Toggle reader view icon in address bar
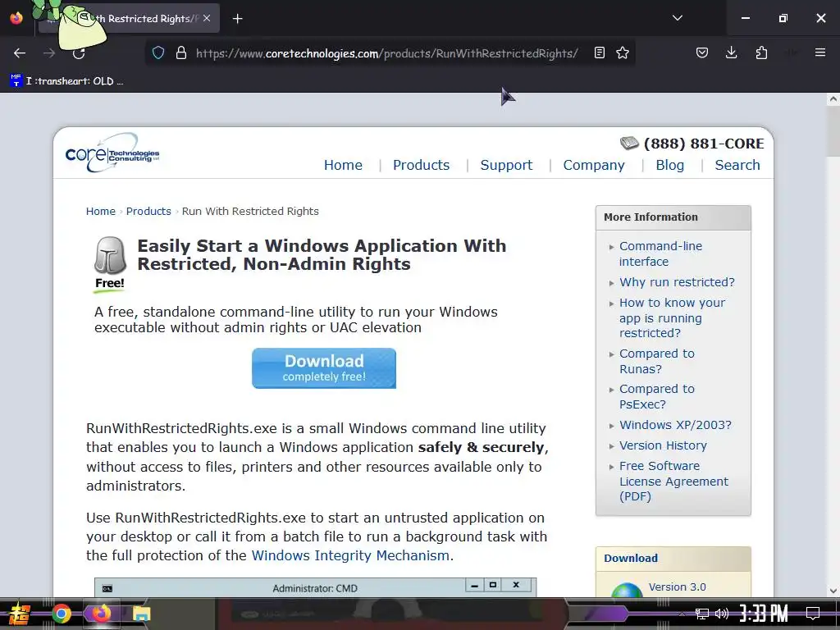840x630 pixels. (x=600, y=52)
